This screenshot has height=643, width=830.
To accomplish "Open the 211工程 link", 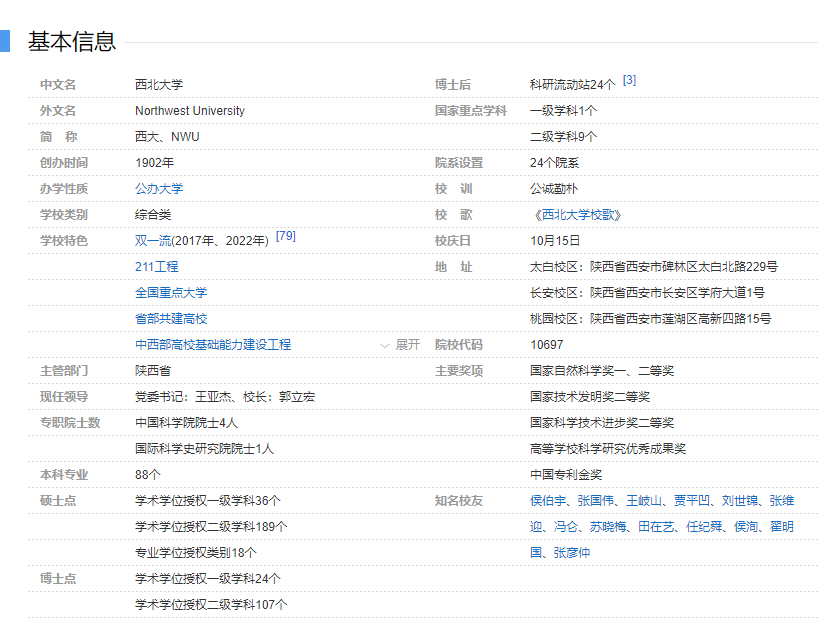I will [x=157, y=267].
